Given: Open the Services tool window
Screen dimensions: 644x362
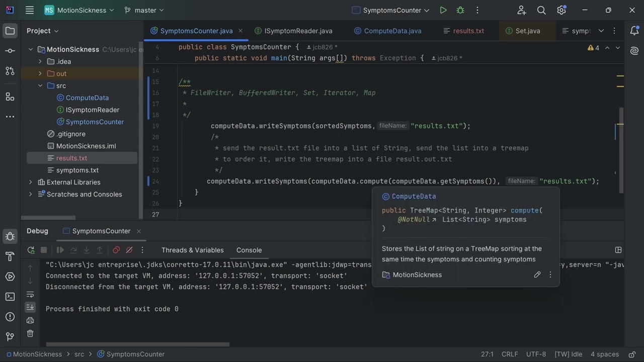Looking at the screenshot, I should [10, 277].
